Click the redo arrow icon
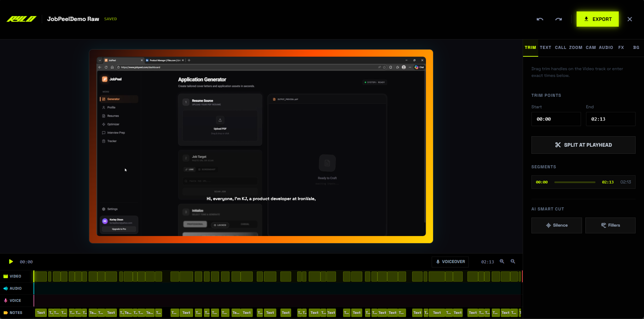 coord(558,19)
